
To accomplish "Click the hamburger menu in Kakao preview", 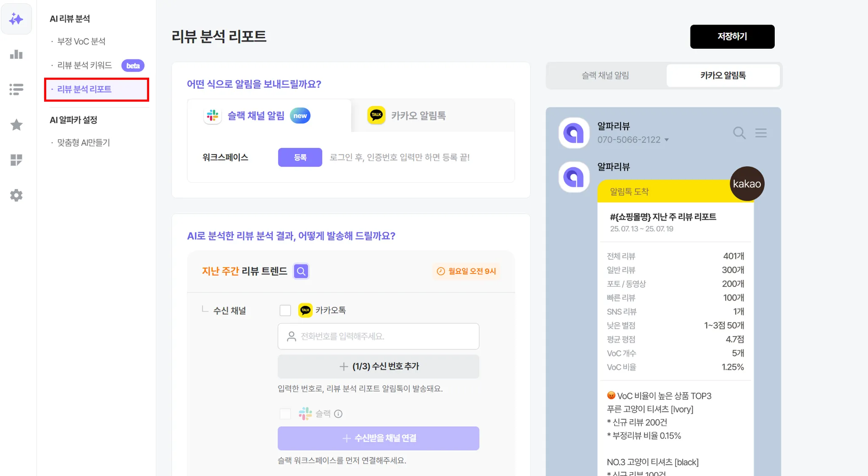I will (761, 133).
